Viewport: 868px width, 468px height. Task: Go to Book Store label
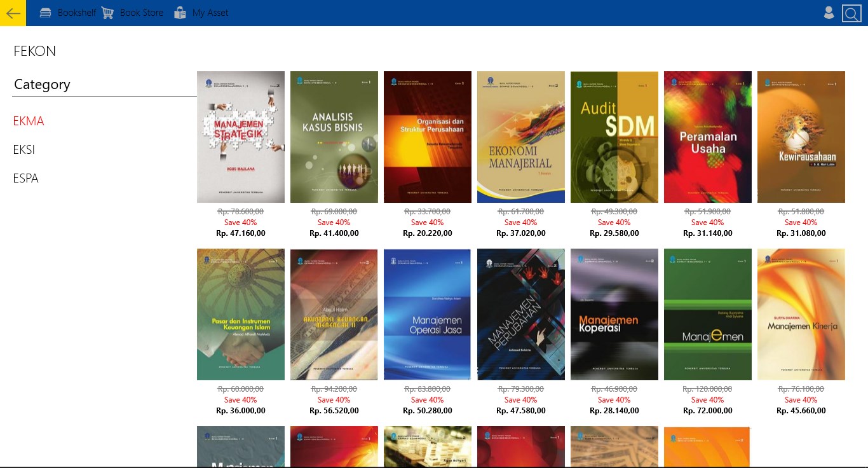(142, 13)
